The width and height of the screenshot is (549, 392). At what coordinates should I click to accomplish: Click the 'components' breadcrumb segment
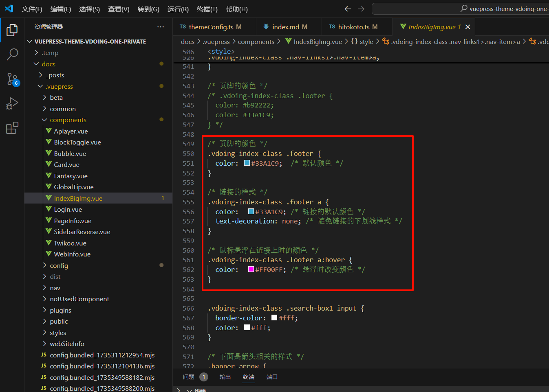256,42
